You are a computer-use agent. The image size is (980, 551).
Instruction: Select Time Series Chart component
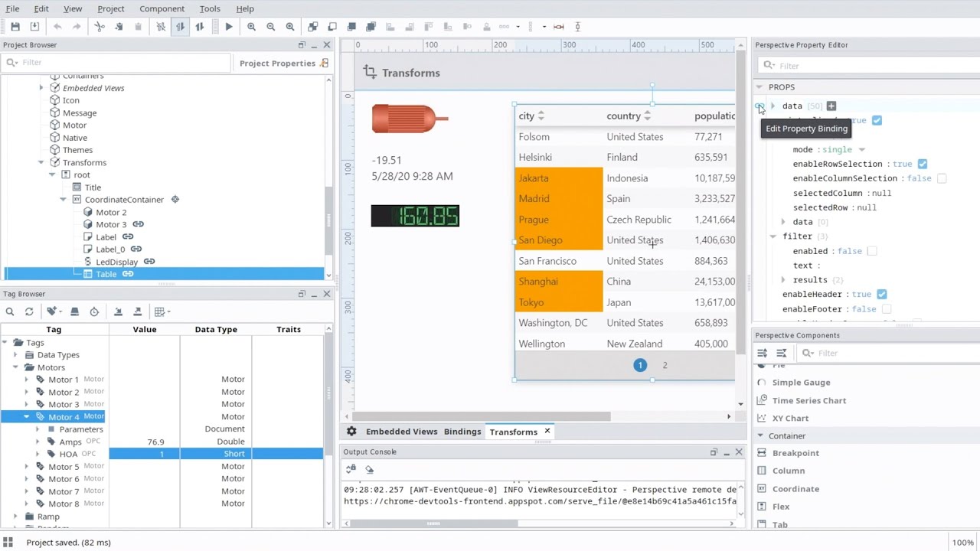pos(808,400)
